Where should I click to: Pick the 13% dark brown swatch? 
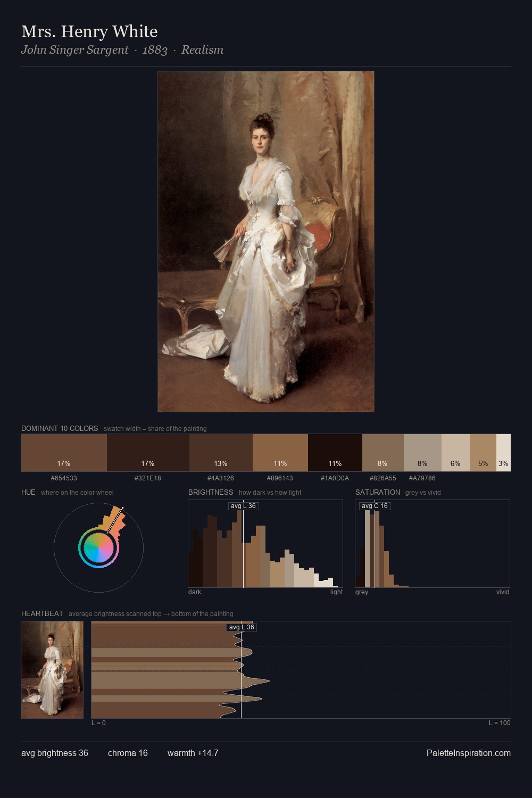click(x=221, y=453)
